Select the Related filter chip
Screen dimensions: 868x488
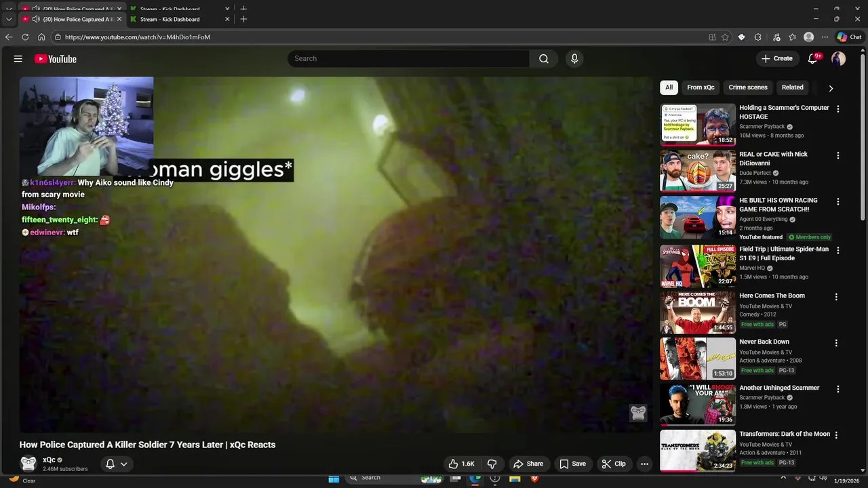coord(792,87)
